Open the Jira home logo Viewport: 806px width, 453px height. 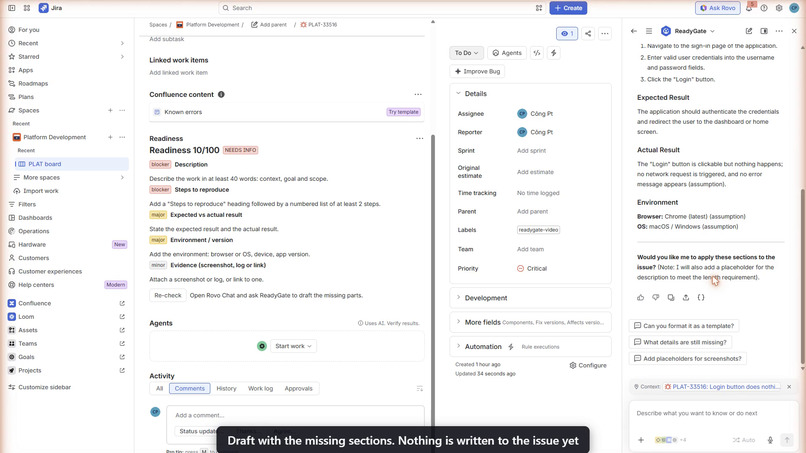click(50, 8)
